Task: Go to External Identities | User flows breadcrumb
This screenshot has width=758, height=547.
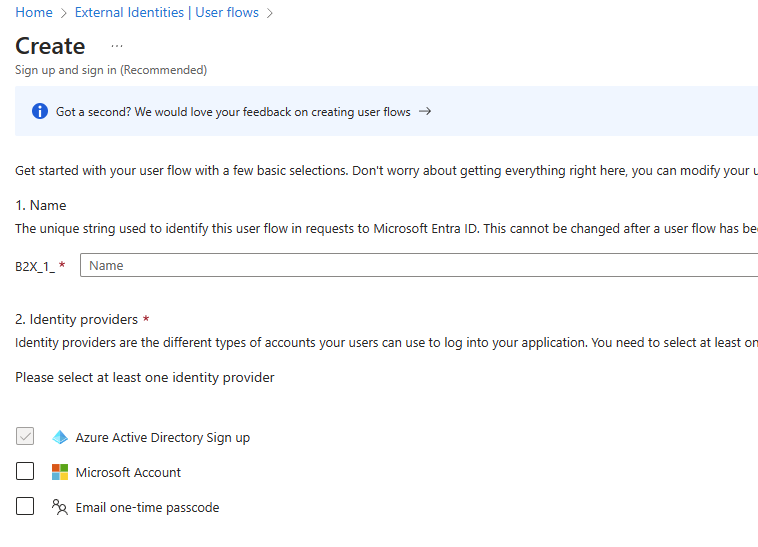Action: click(x=167, y=13)
